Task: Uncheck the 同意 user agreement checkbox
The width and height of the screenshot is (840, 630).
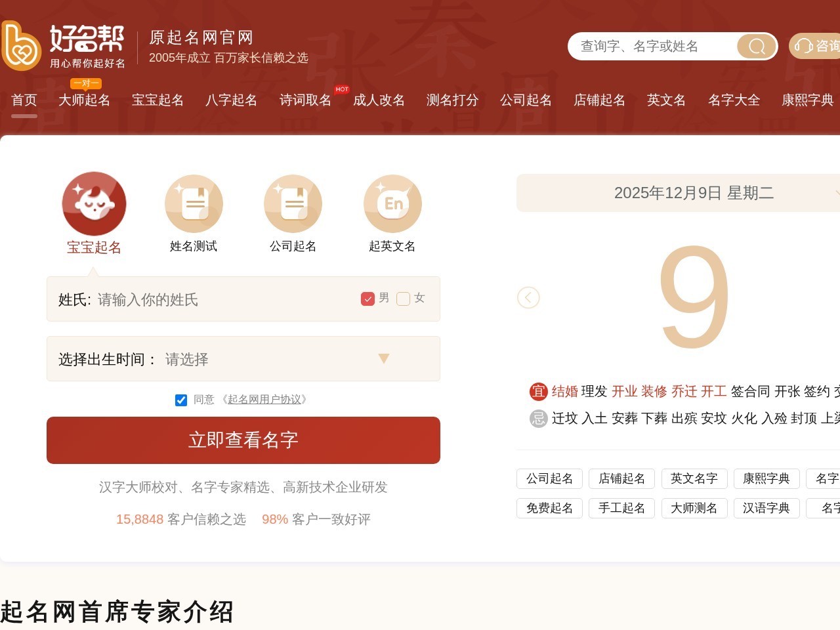Action: (x=180, y=400)
